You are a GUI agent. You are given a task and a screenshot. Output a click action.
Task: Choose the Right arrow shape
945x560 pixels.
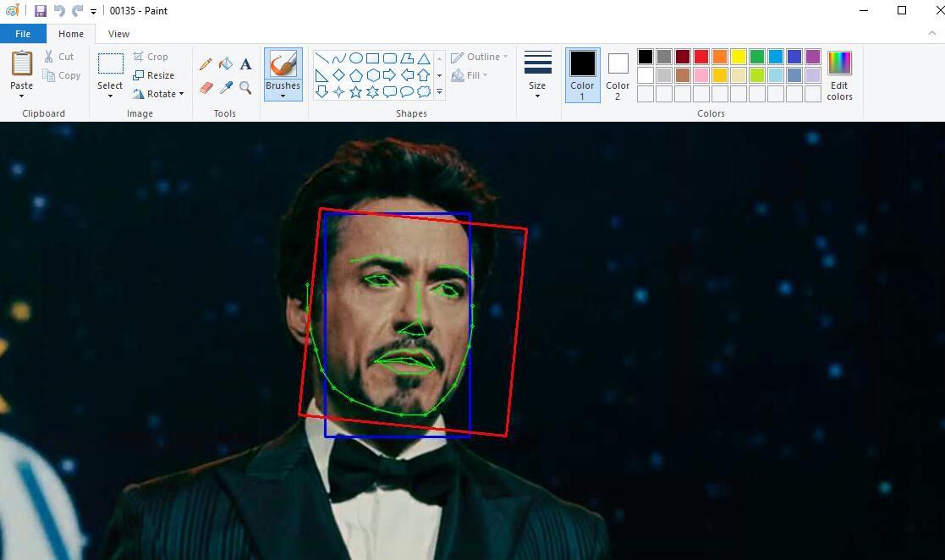[390, 75]
